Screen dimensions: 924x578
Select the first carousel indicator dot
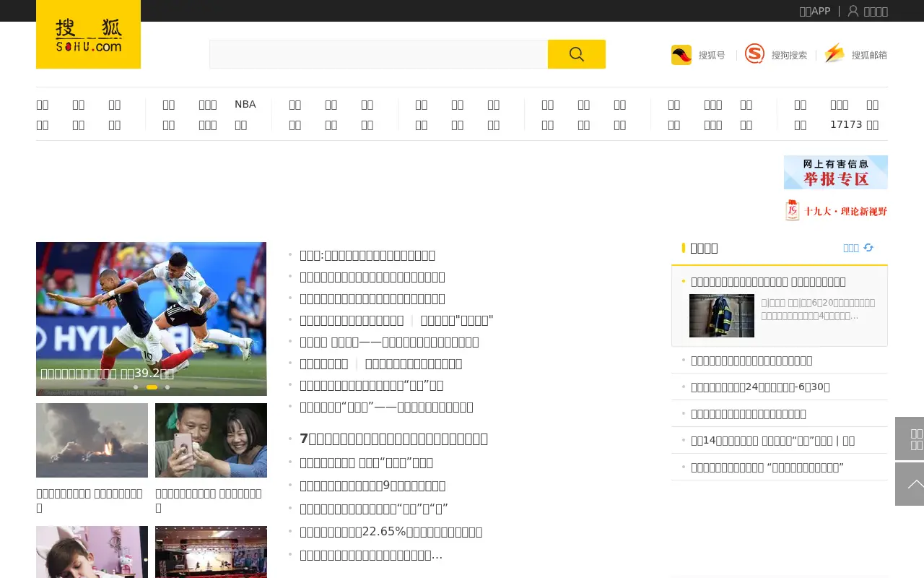(x=136, y=387)
